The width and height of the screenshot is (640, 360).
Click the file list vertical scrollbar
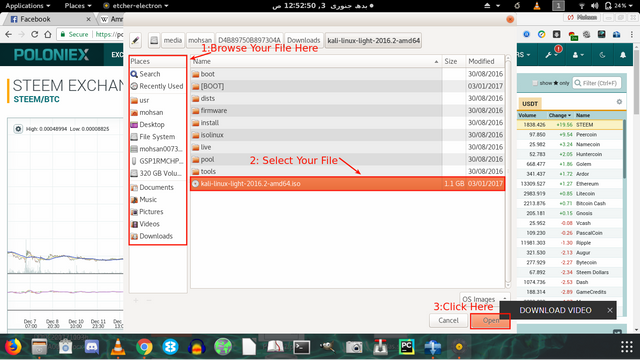(x=508, y=171)
